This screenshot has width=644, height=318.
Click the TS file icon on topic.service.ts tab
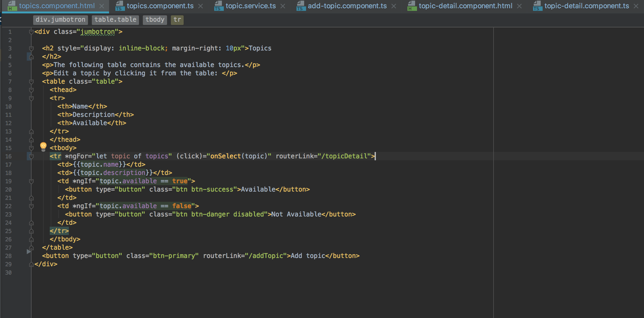pyautogui.click(x=218, y=6)
